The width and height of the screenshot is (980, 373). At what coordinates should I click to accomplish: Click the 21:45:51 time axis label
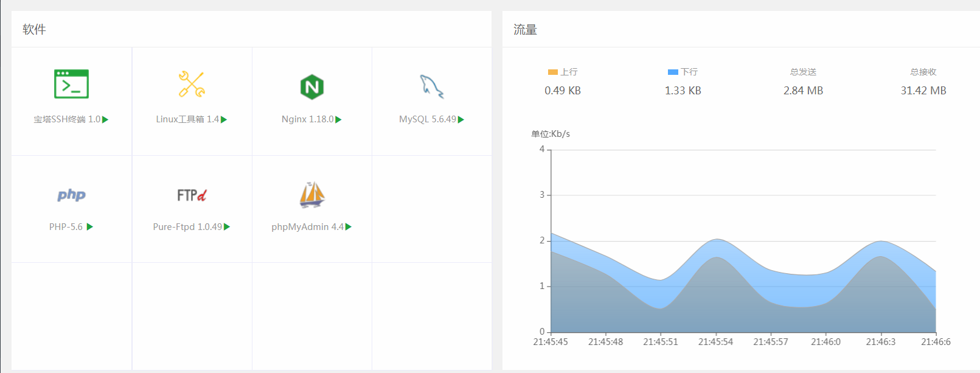[661, 342]
